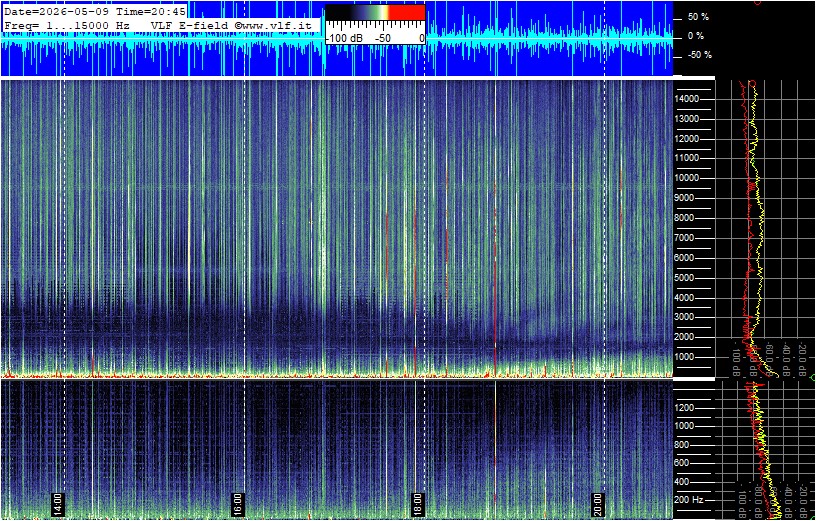Click the 1200 label on lower axis

(x=686, y=408)
